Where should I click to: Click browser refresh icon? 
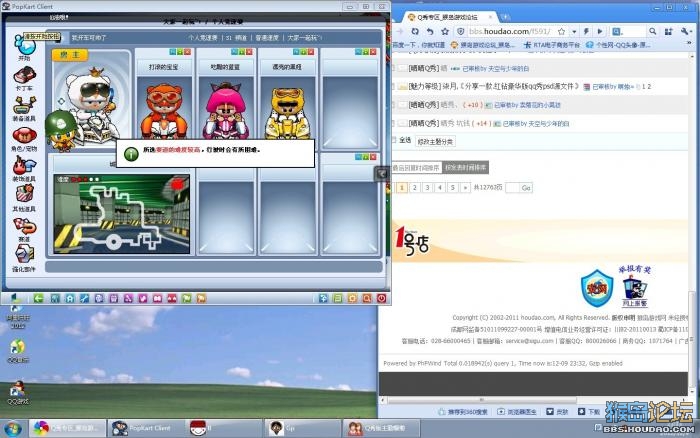415,31
